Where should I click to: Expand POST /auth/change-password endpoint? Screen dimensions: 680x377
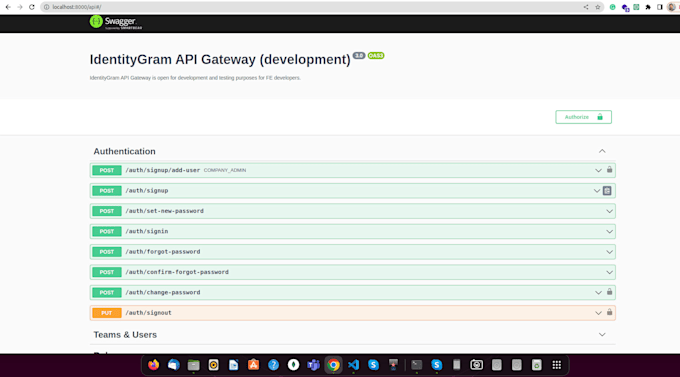(598, 293)
